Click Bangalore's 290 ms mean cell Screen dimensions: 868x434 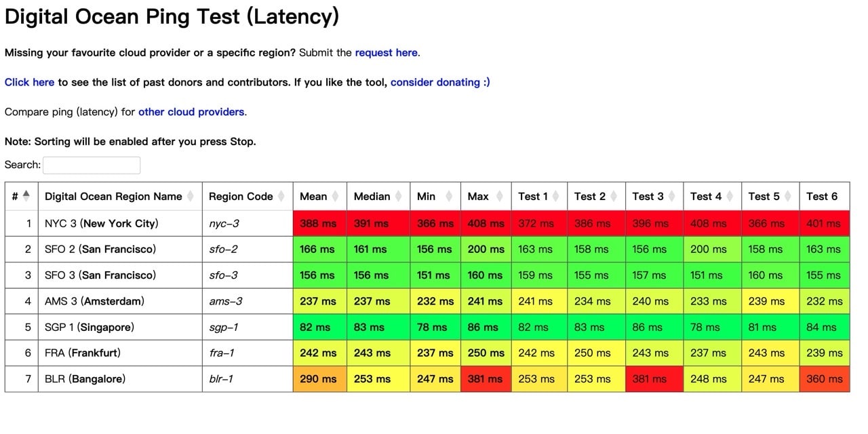point(320,379)
